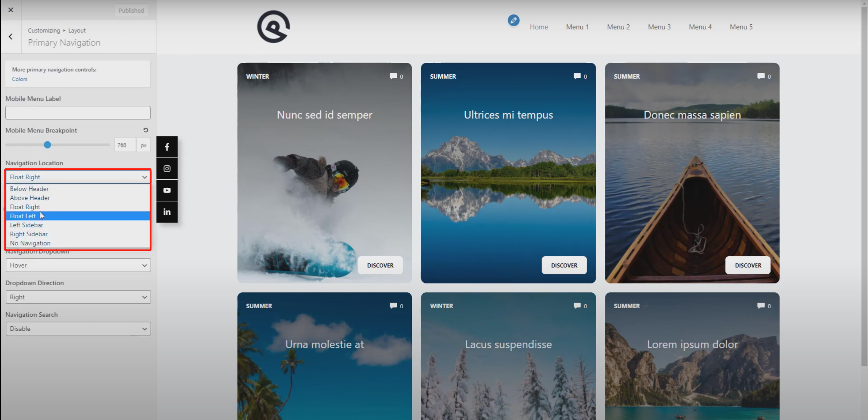Click the blue pencil edit shortcut icon
Screen dimensions: 868x420
pyautogui.click(x=513, y=20)
